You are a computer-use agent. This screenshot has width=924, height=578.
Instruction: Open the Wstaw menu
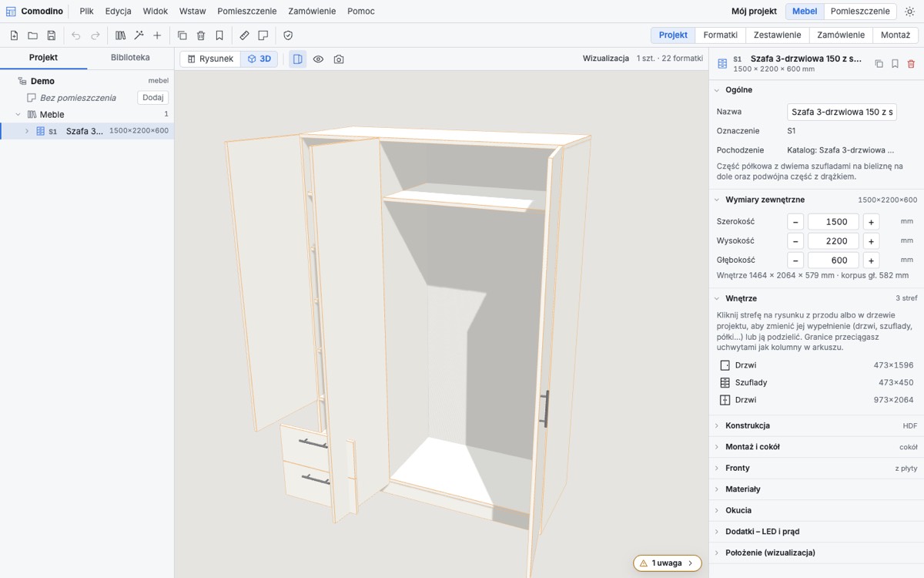(192, 12)
